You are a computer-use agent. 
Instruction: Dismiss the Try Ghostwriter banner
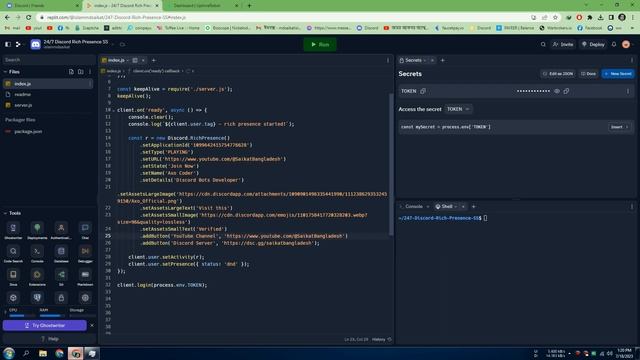[x=92, y=325]
